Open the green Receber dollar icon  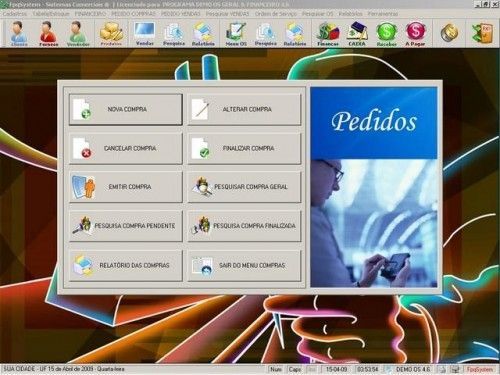(x=386, y=33)
